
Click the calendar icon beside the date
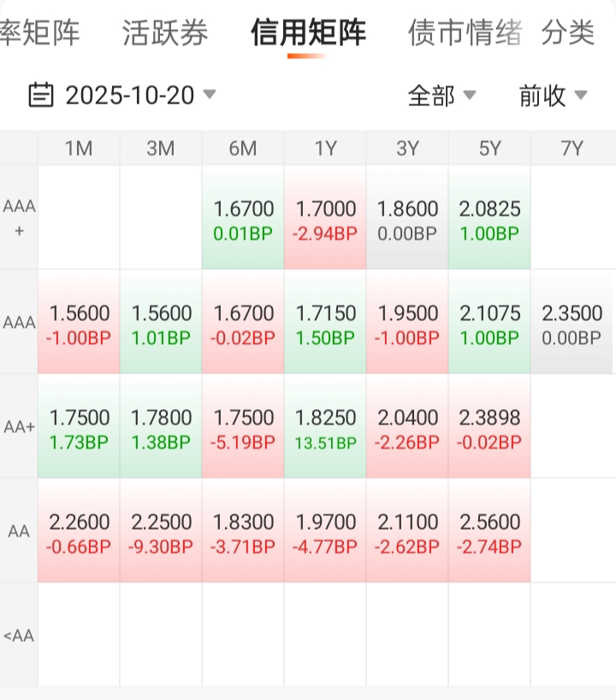(x=41, y=95)
